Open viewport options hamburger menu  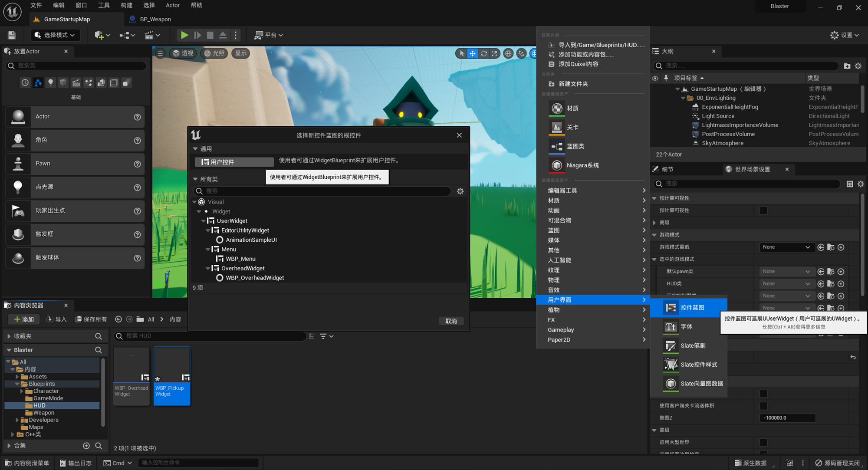(160, 53)
